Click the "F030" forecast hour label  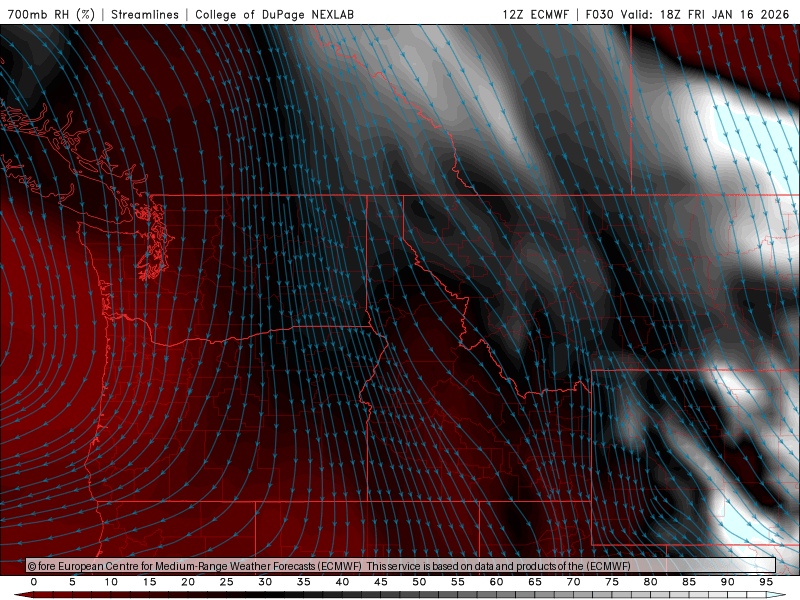pos(599,14)
